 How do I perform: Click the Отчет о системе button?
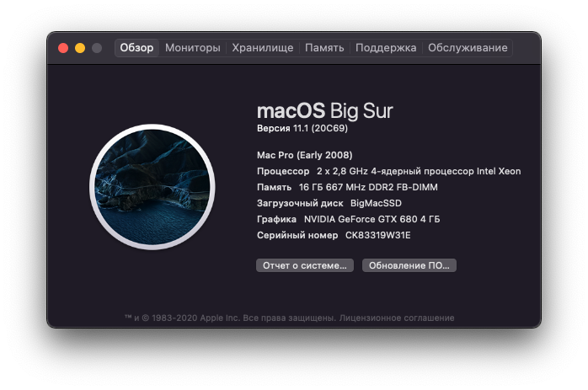[305, 265]
